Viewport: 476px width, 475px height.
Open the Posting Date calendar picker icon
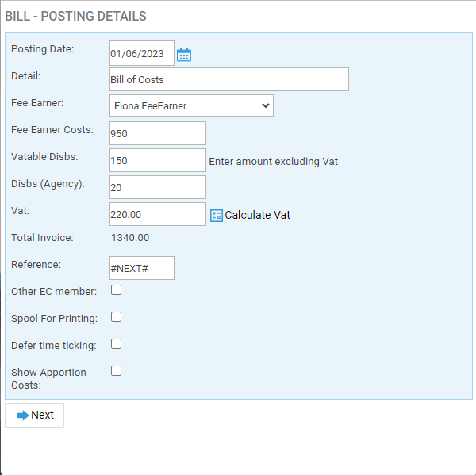coord(184,55)
